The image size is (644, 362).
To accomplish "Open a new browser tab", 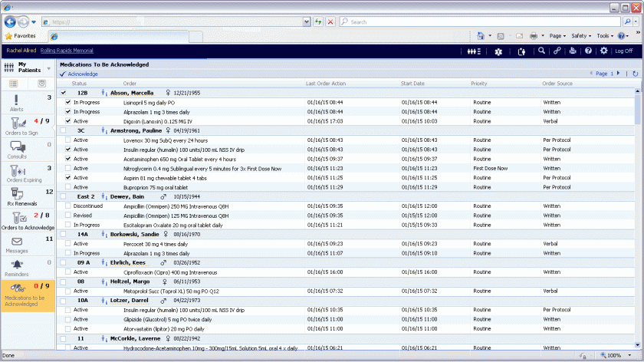I will [x=196, y=37].
